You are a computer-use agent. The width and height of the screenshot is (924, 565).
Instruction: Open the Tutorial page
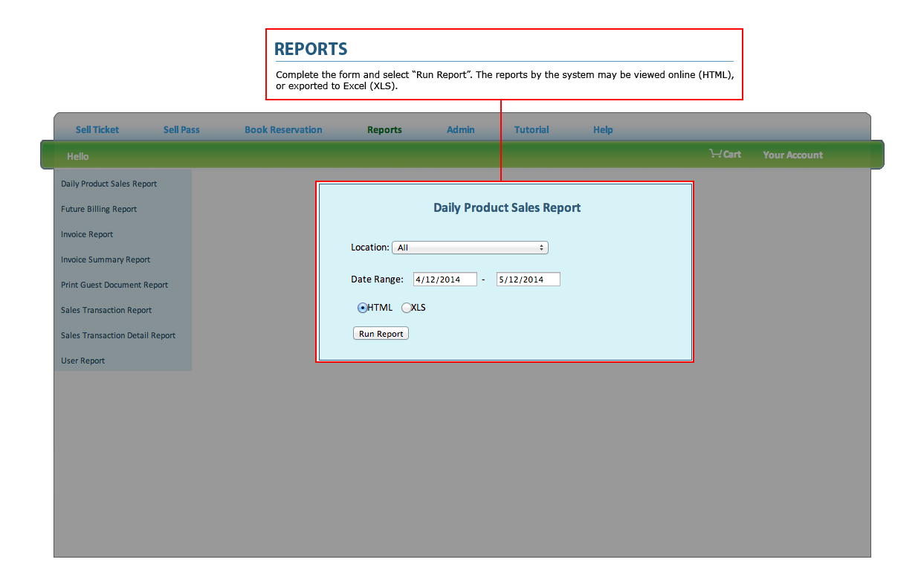click(532, 129)
